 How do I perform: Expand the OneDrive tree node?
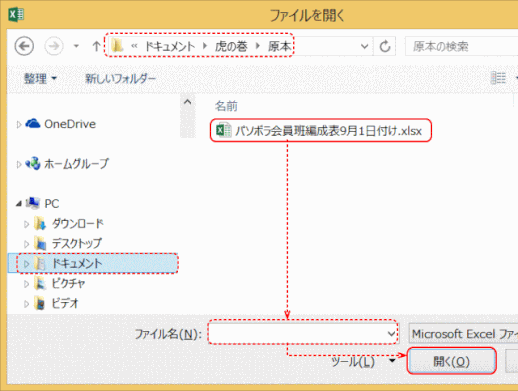[19, 124]
